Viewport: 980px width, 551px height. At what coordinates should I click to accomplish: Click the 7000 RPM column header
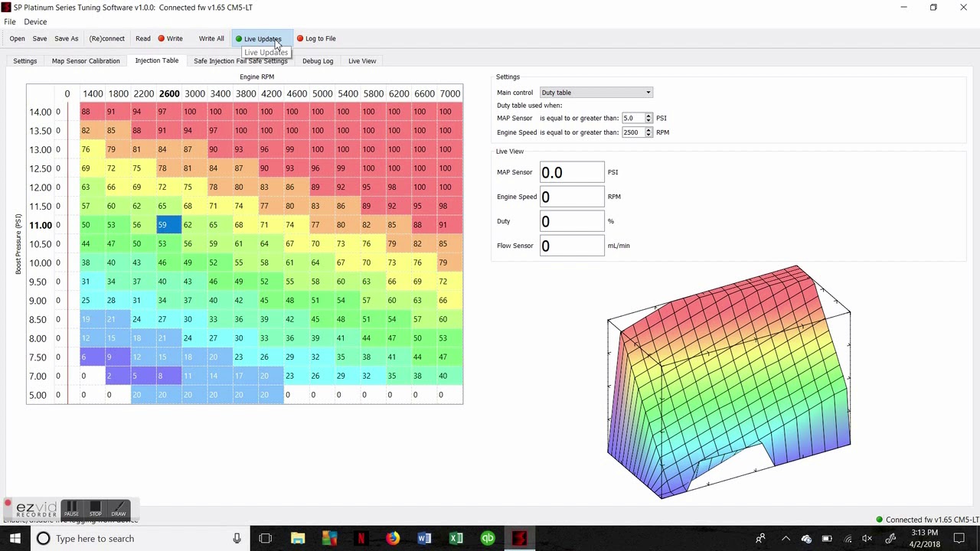[x=450, y=93]
